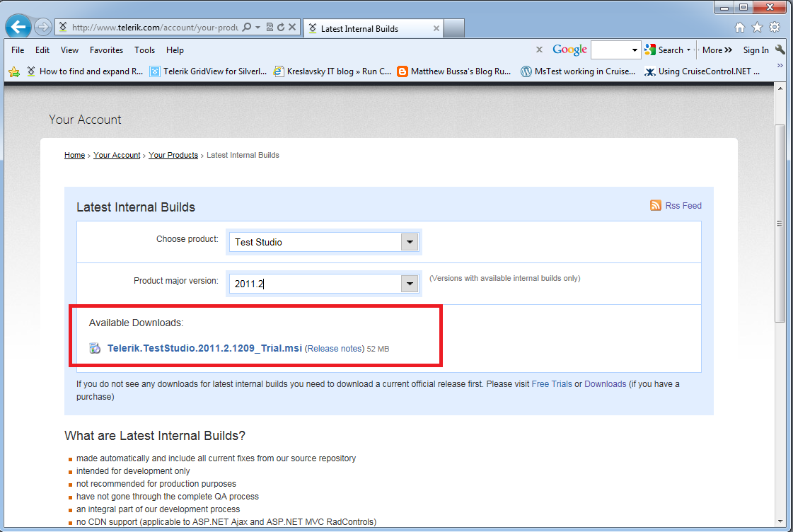Click 'intended for development only' bullet text

tap(133, 471)
